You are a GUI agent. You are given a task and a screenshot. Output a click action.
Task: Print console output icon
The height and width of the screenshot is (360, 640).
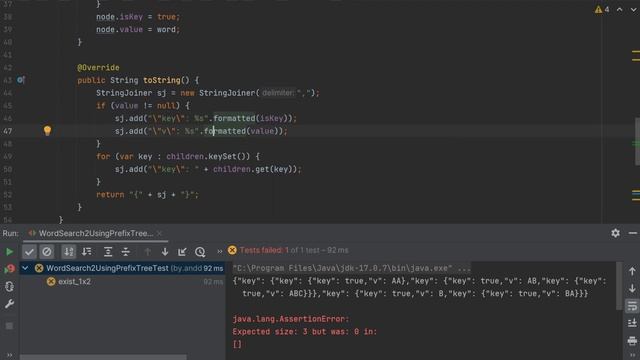tap(632, 340)
